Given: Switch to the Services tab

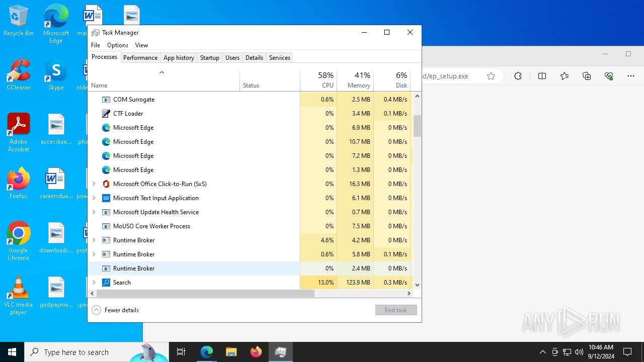Looking at the screenshot, I should coord(280,58).
